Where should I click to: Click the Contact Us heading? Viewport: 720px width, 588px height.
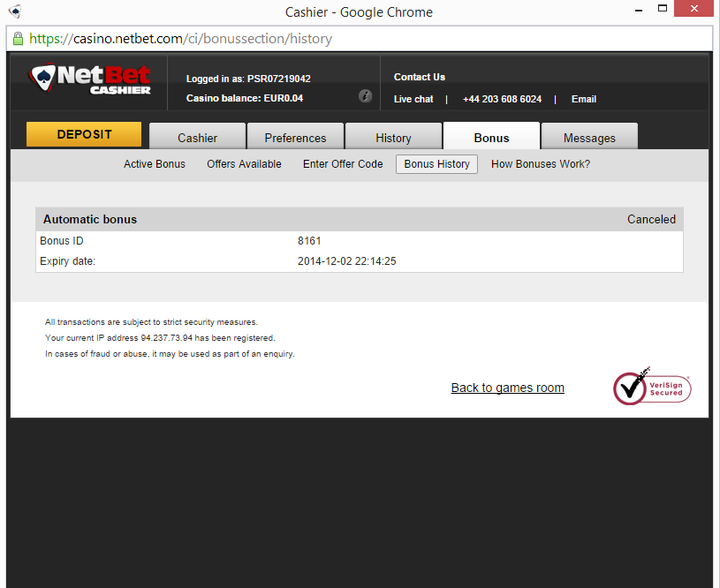click(x=420, y=77)
